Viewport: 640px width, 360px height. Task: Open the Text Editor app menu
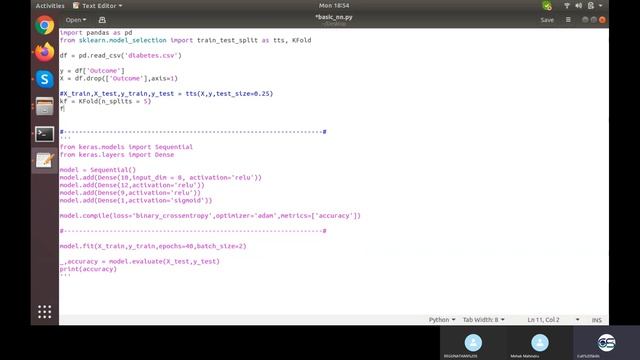tap(98, 6)
